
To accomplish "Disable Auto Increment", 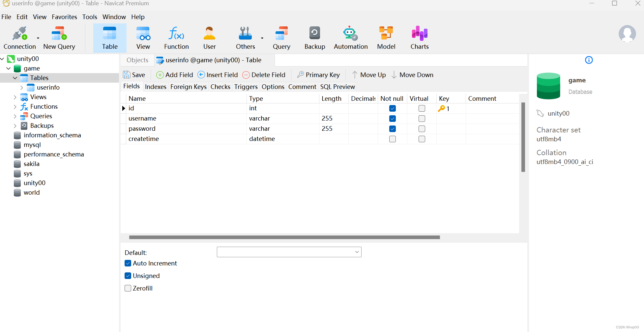I will 128,263.
